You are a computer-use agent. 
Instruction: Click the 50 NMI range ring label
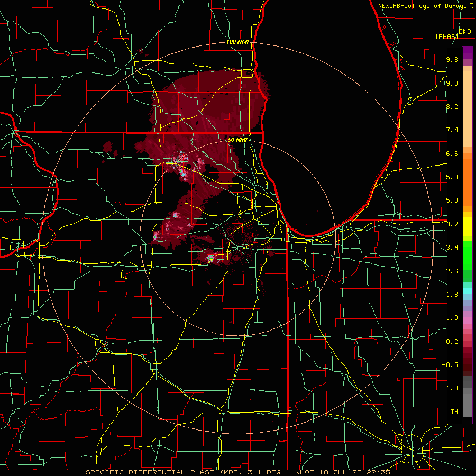pyautogui.click(x=237, y=140)
